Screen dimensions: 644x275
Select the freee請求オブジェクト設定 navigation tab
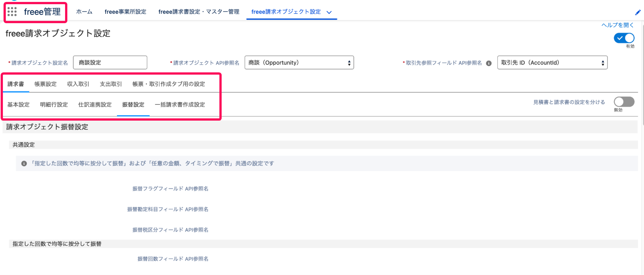coord(286,12)
